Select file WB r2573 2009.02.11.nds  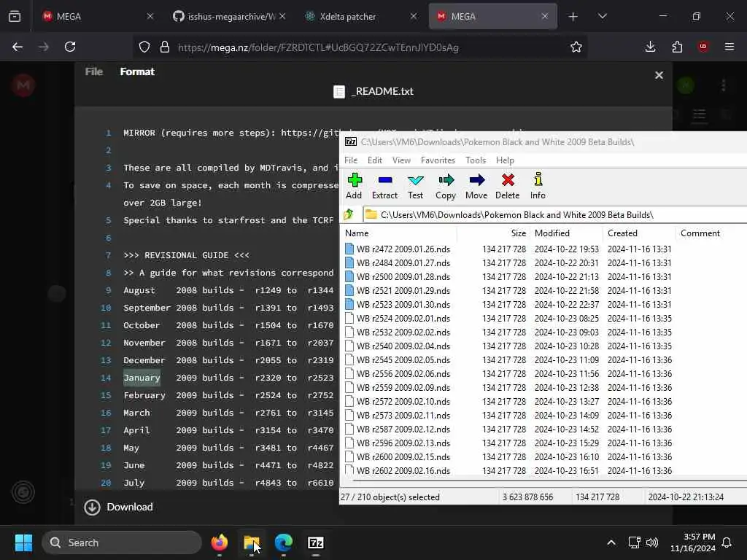(403, 415)
